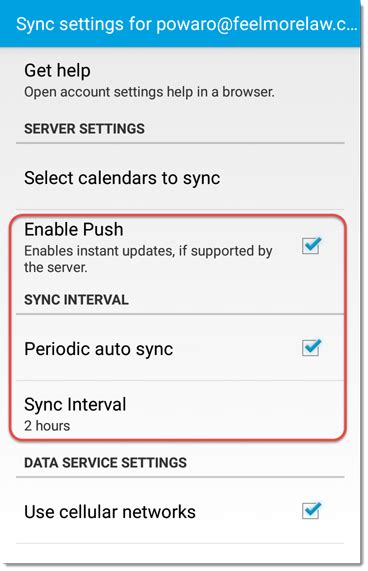This screenshot has width=368, height=571.
Task: Tap the Enable Push title text
Action: [x=74, y=229]
